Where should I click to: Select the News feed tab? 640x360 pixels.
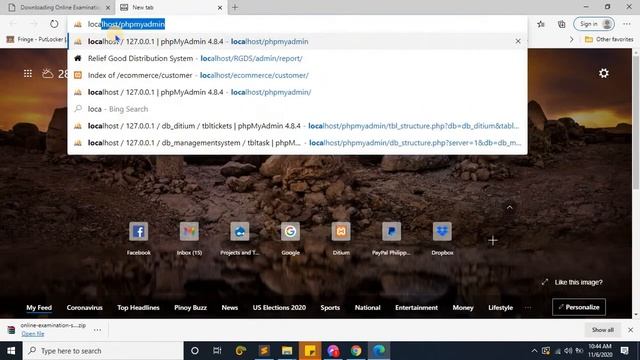[230, 307]
